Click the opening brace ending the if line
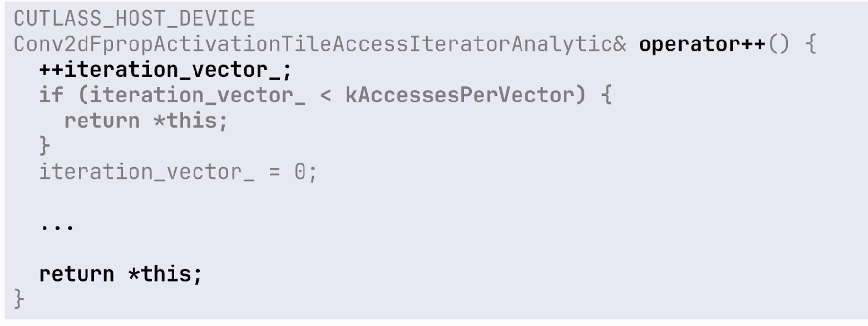This screenshot has height=326, width=868. click(x=606, y=95)
